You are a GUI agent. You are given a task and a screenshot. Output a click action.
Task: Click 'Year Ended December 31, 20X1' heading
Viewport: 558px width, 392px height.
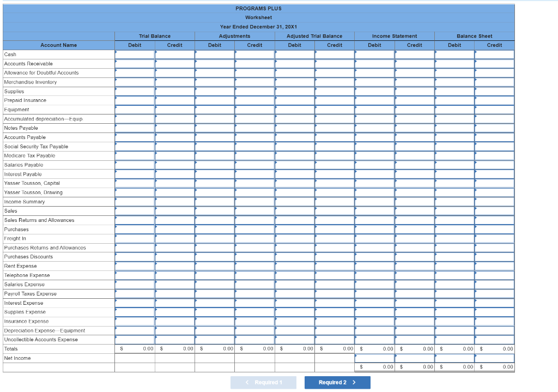coord(259,27)
